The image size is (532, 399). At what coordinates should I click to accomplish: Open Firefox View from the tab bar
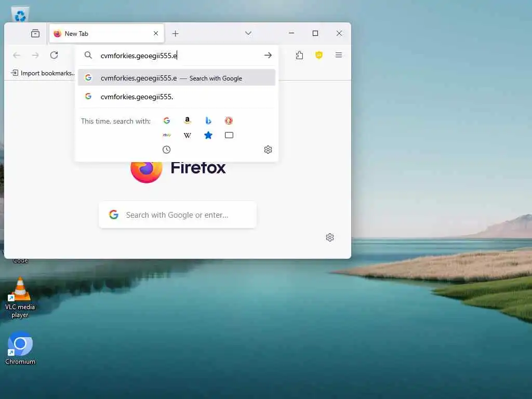coord(35,34)
